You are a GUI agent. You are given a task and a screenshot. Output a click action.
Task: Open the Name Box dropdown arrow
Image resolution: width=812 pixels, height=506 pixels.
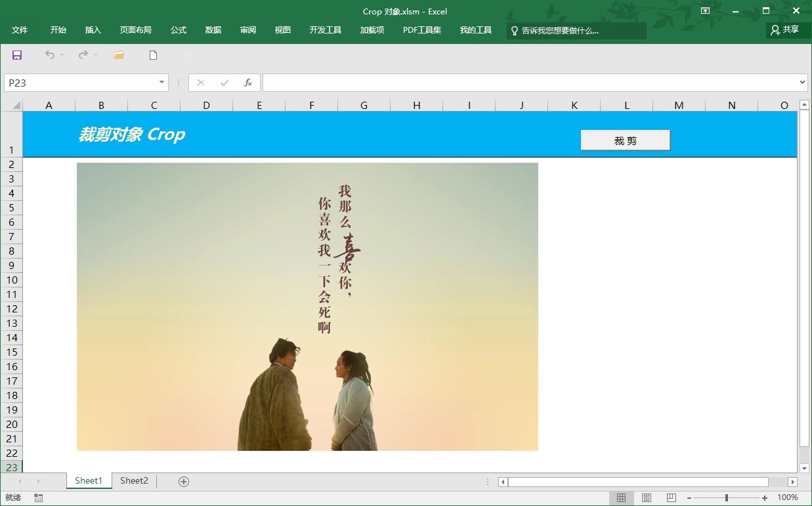(161, 83)
